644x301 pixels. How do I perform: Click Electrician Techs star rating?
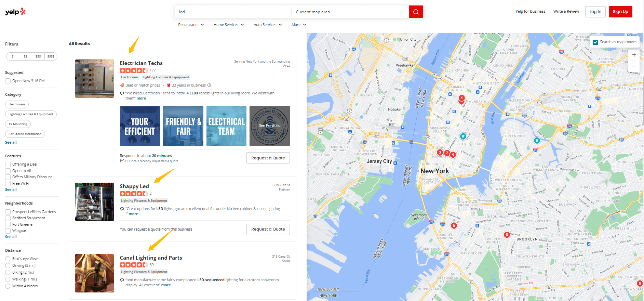tap(134, 70)
